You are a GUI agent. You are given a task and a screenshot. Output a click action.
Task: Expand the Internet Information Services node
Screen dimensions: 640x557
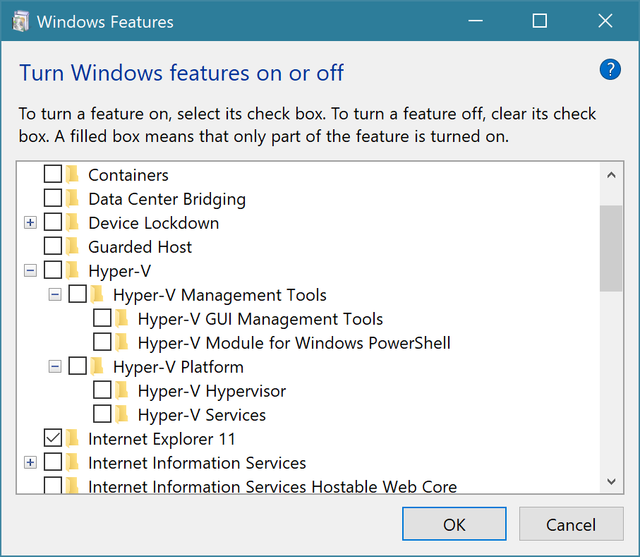click(30, 463)
